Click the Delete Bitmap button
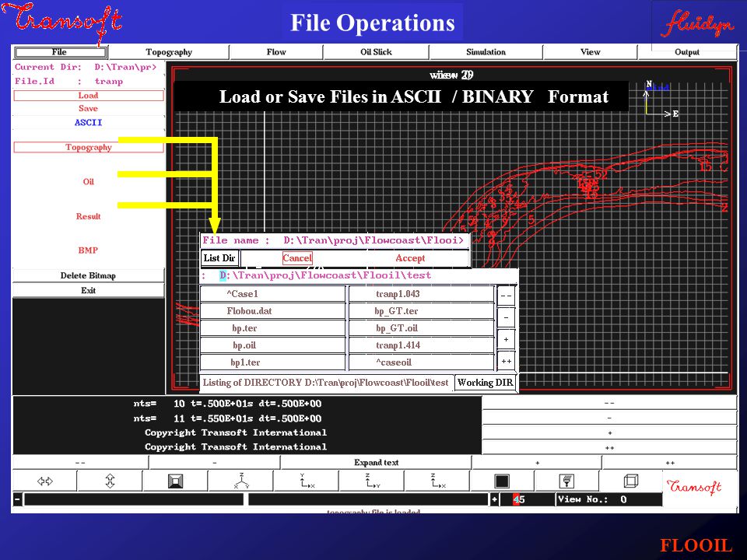747x560 pixels. (89, 275)
